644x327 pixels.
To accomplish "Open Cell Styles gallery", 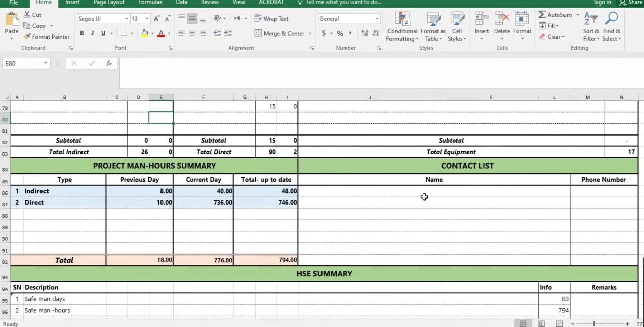I will tap(457, 27).
